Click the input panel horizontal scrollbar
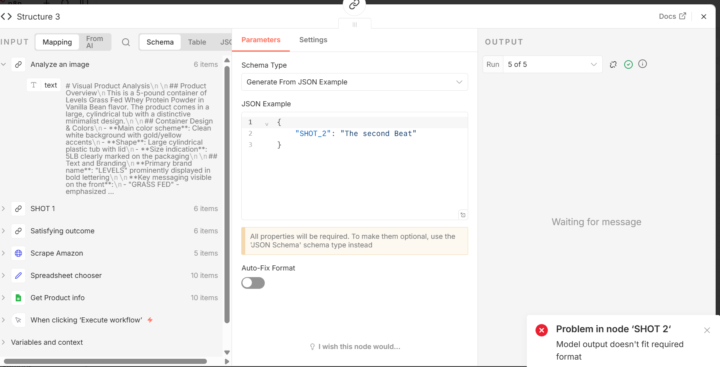The image size is (720, 367). point(105,361)
